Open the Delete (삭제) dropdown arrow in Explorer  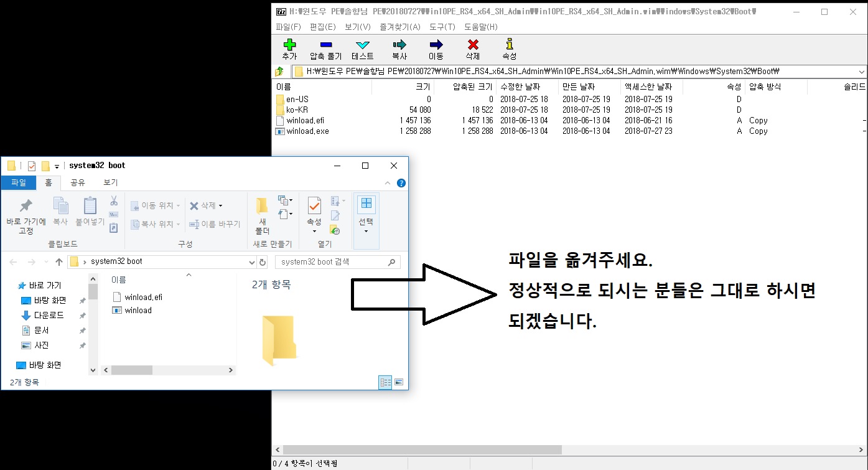220,206
